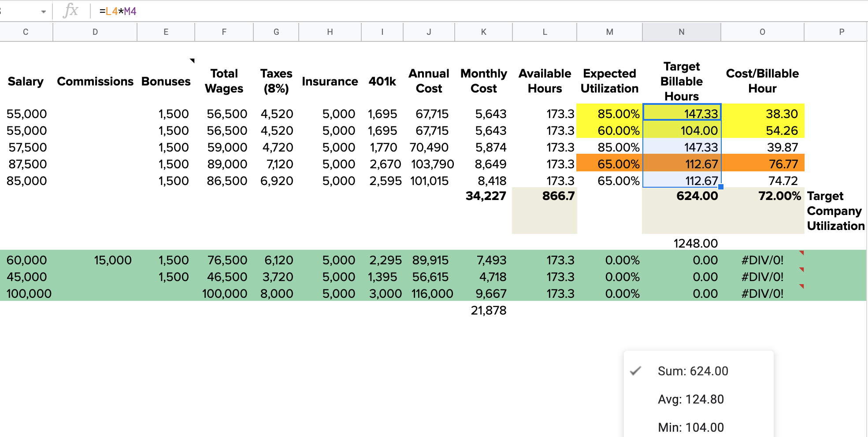Select column E header
The image size is (868, 437).
[x=166, y=32]
